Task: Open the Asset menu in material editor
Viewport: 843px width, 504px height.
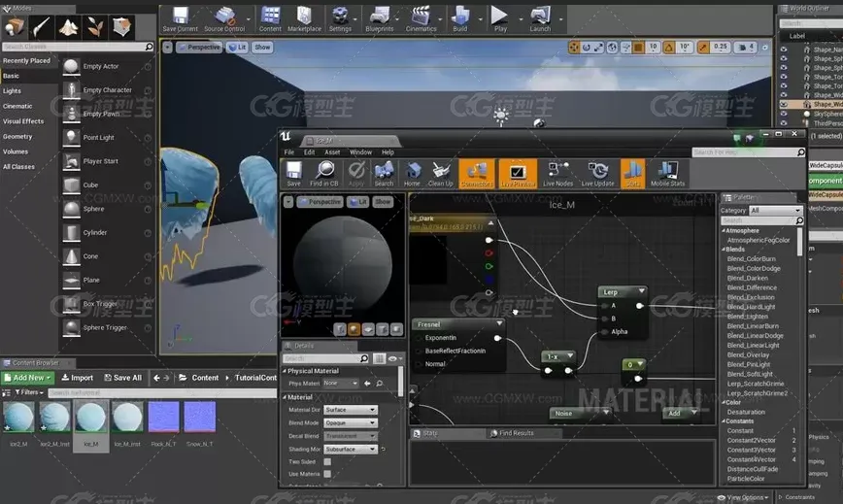Action: [332, 152]
